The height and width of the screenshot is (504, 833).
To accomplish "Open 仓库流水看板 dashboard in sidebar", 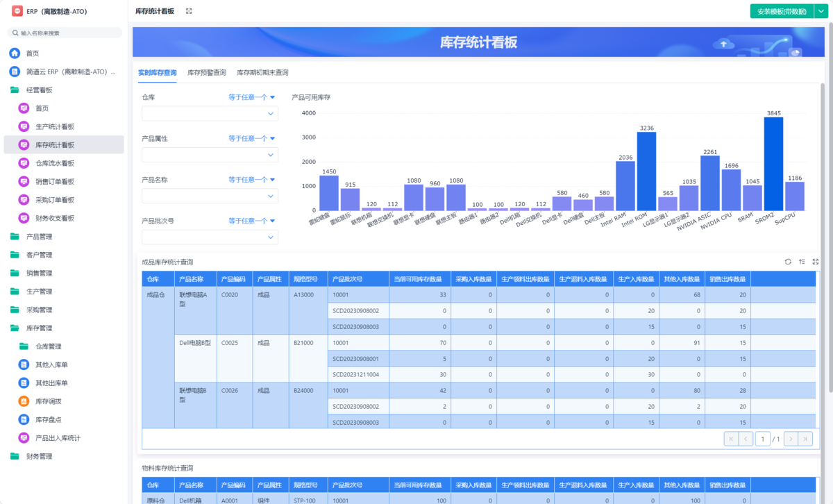I will (x=55, y=163).
